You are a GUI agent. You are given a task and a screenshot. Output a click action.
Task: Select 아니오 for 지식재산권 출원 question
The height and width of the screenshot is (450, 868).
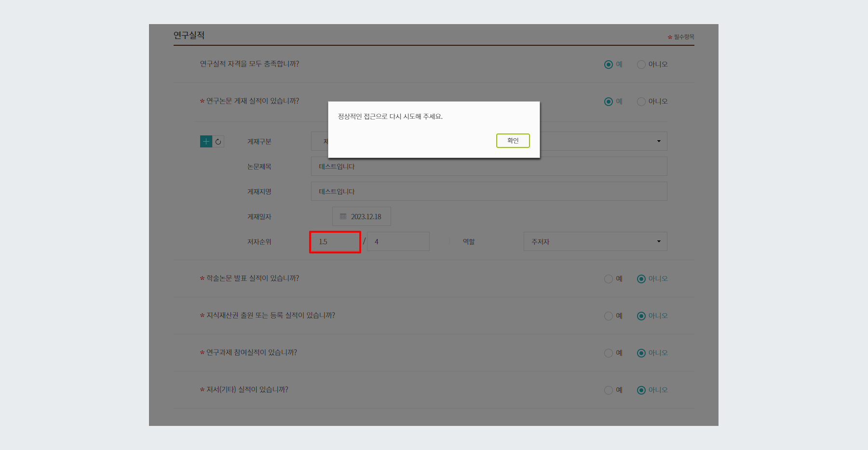[641, 316]
